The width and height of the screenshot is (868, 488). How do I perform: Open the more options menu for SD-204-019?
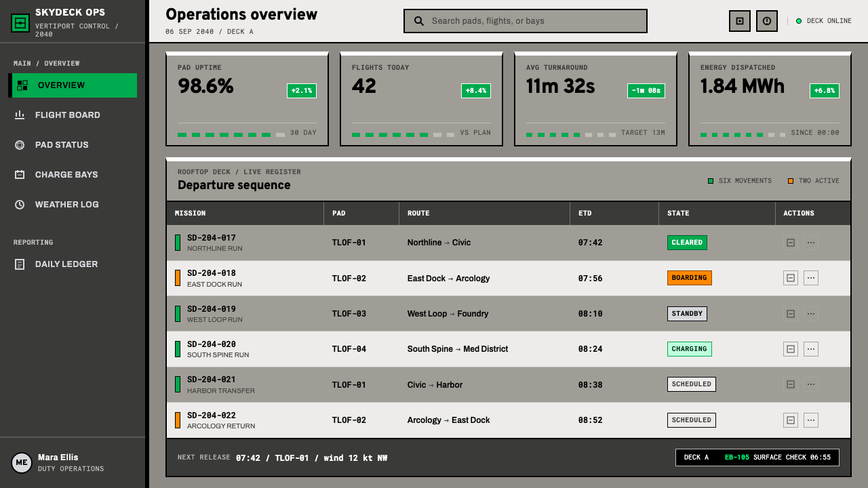tap(811, 314)
